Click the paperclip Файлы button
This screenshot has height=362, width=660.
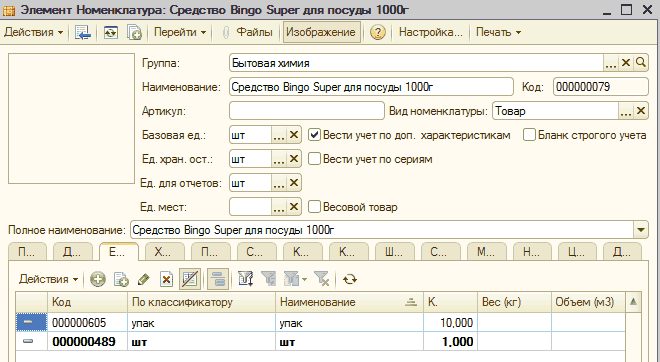pos(247,32)
